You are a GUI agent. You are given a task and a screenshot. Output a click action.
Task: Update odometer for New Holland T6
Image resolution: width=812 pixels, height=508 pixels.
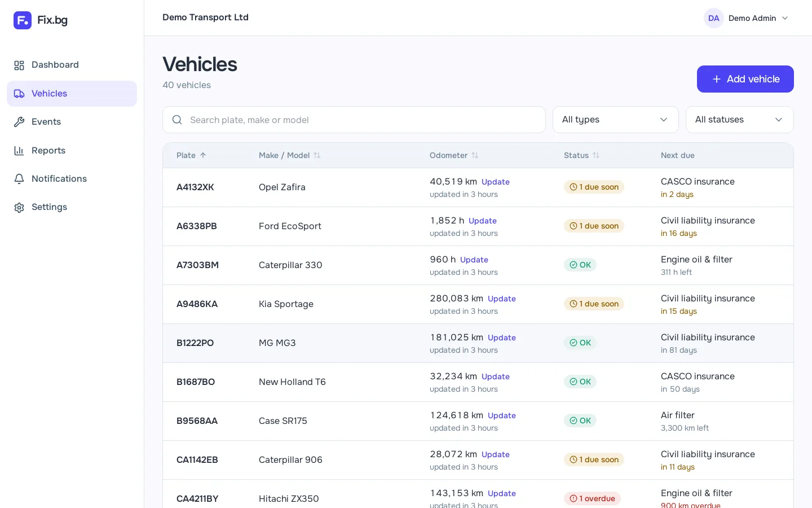496,376
